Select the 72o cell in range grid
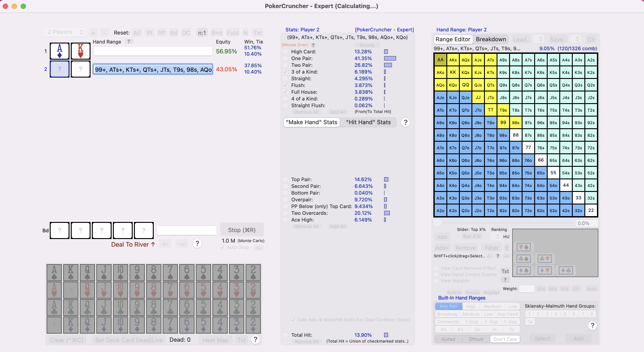Screen dimensions: 644x352 (x=528, y=210)
